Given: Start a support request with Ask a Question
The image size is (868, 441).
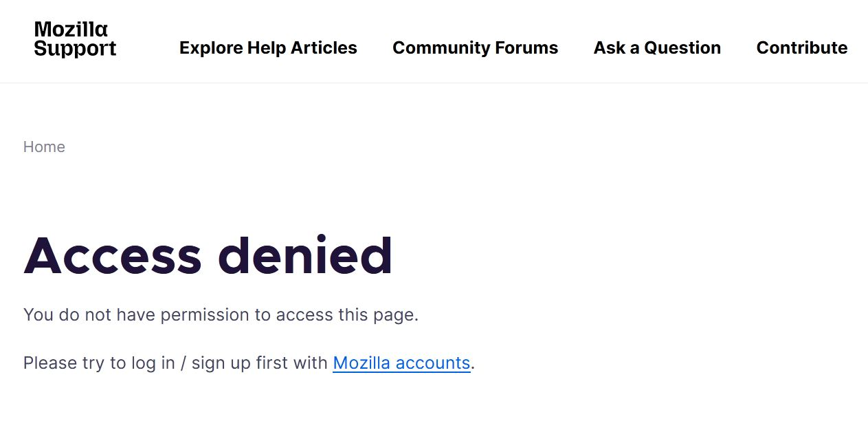Looking at the screenshot, I should click(x=657, y=47).
